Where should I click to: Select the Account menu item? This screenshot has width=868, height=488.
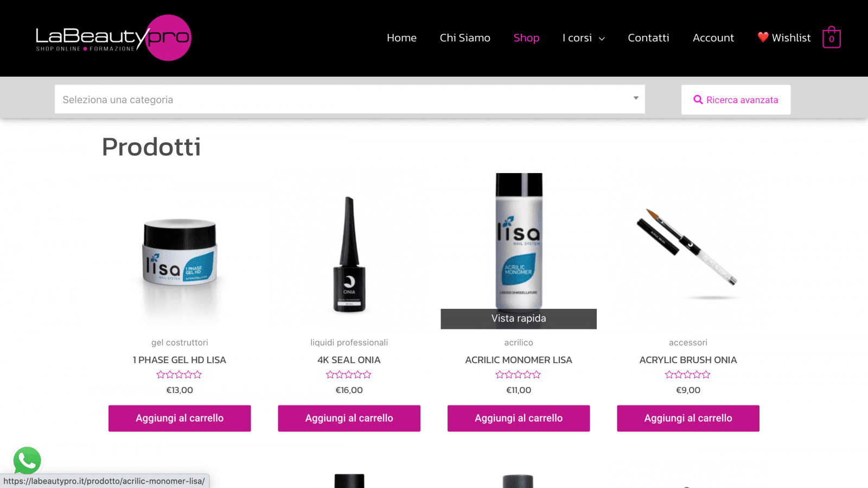tap(713, 37)
